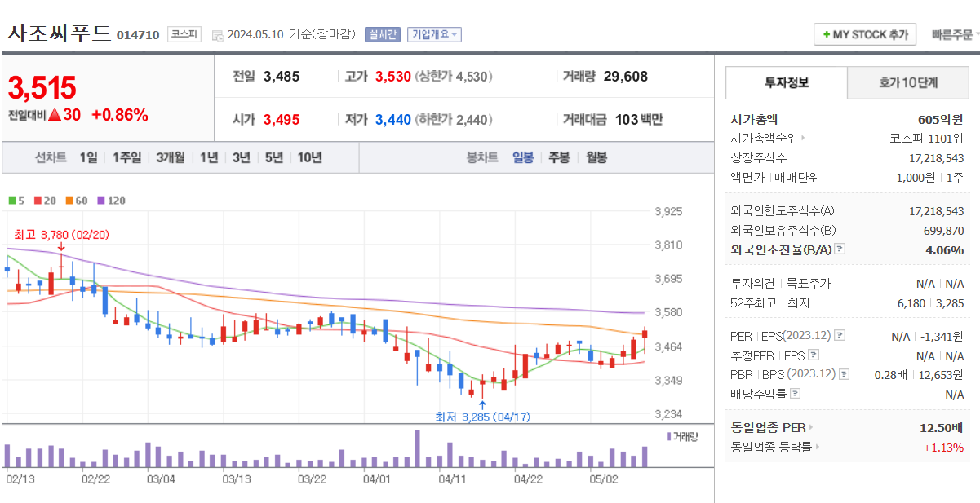Switch to the 투자정보 tab

(787, 82)
